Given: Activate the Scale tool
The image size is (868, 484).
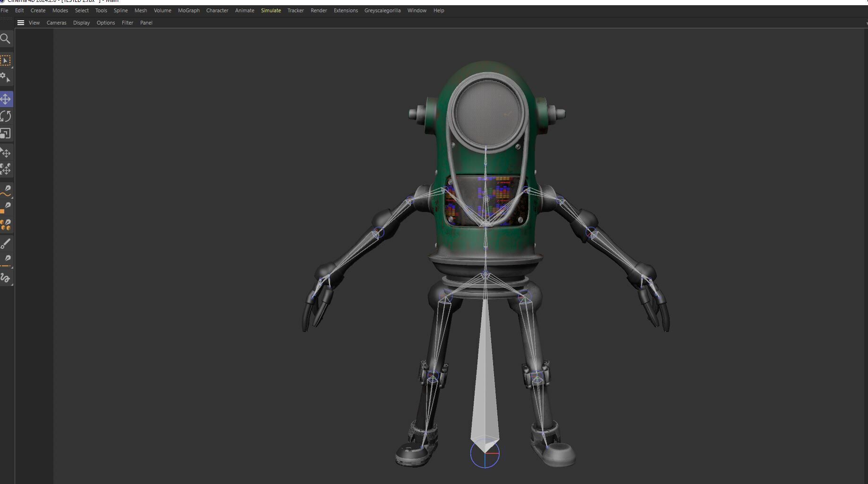Looking at the screenshot, I should (x=6, y=134).
